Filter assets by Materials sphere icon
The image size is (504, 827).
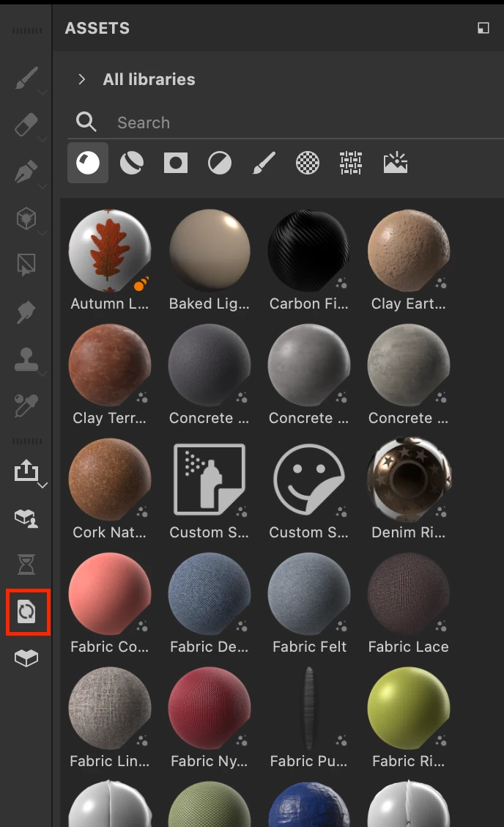pos(88,163)
